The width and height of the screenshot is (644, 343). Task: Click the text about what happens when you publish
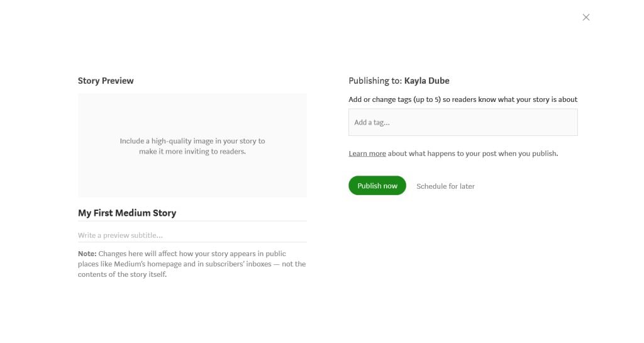tap(473, 154)
